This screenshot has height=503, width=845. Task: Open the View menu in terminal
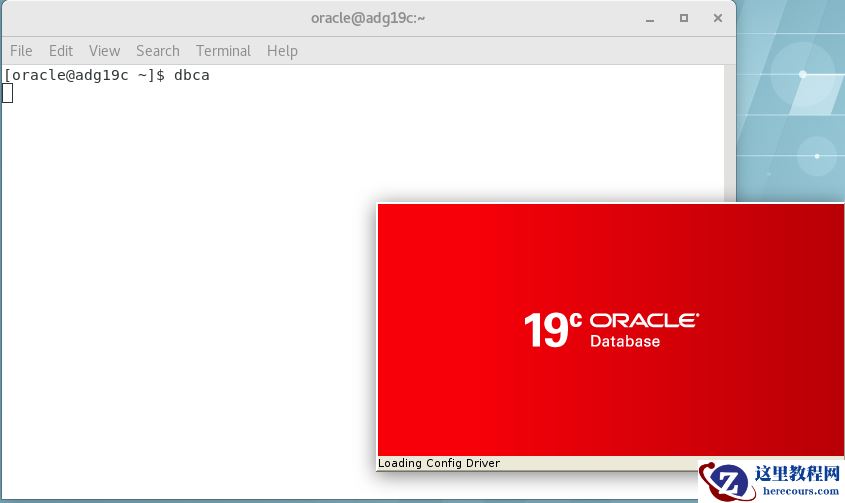pyautogui.click(x=104, y=51)
